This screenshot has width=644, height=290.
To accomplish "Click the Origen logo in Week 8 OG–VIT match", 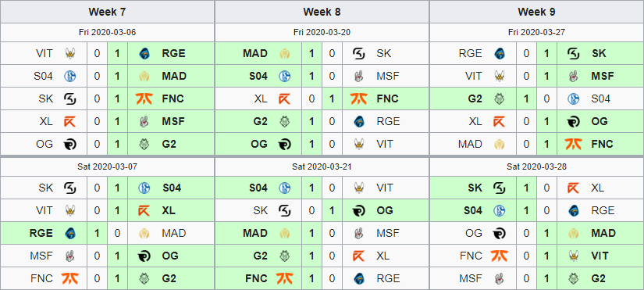I will [x=285, y=144].
